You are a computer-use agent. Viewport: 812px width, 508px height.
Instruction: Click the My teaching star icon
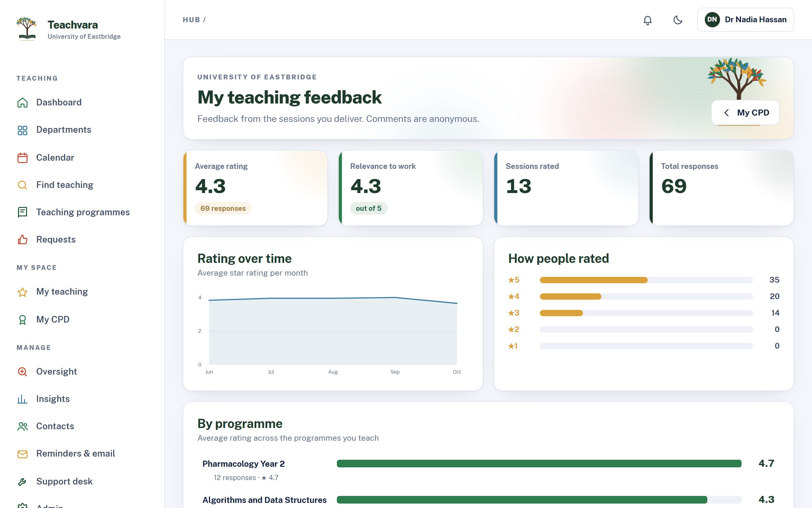[x=23, y=292]
